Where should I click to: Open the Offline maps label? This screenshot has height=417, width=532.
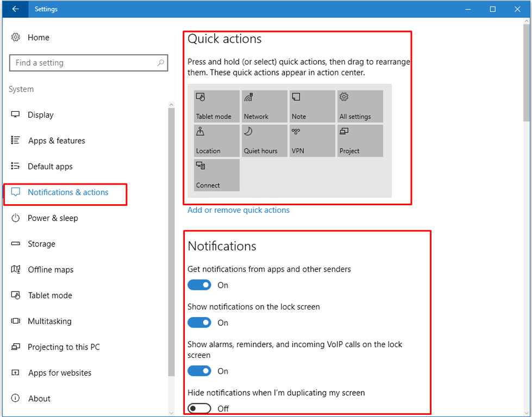tap(51, 269)
